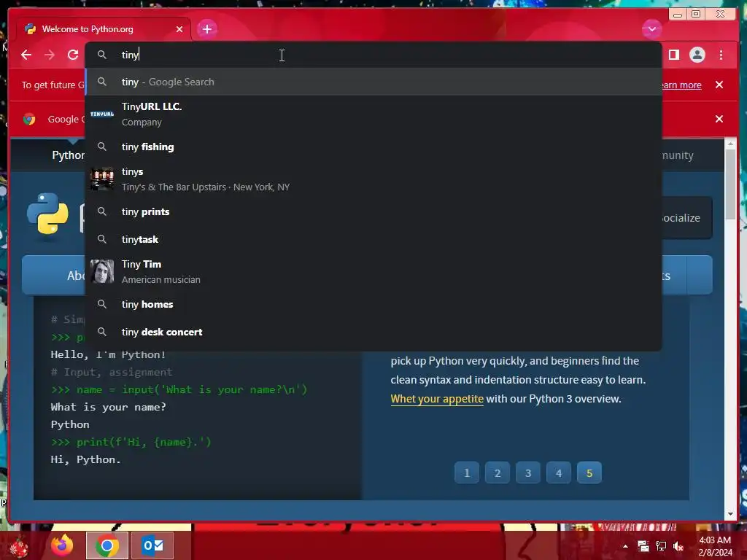
Task: Select 'tiny - Google Search' suggestion
Action: (x=373, y=82)
